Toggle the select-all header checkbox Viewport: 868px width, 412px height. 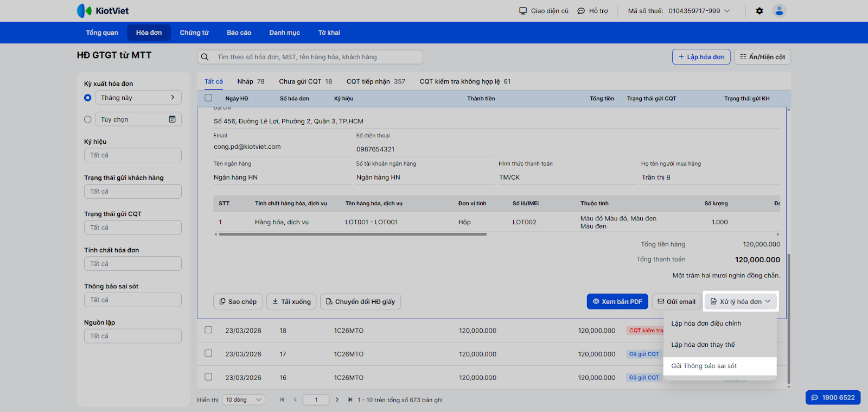pos(208,98)
